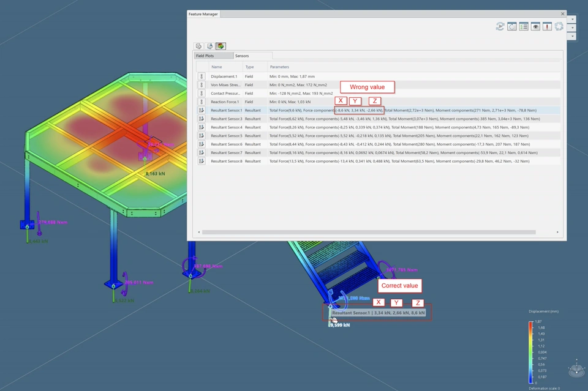
Task: Click the icon beside Resultant Sensor.1
Action: [x=202, y=111]
